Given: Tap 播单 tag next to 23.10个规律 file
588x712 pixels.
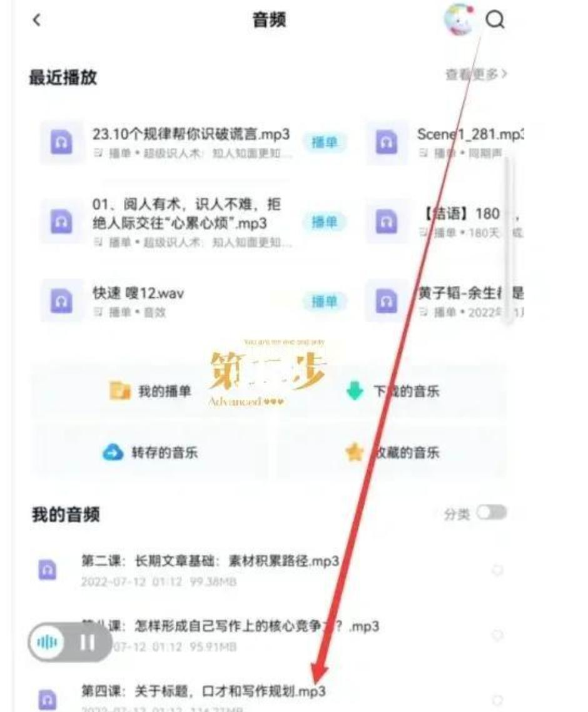Looking at the screenshot, I should (x=324, y=142).
